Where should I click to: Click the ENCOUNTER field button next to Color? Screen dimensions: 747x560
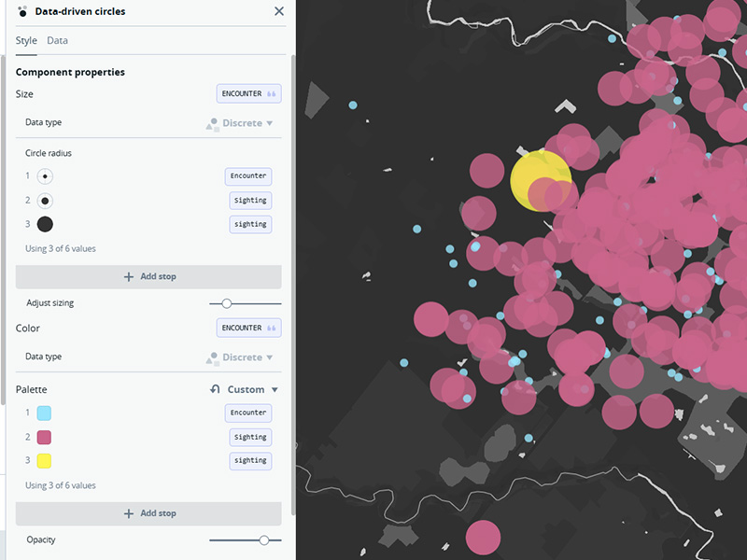248,328
